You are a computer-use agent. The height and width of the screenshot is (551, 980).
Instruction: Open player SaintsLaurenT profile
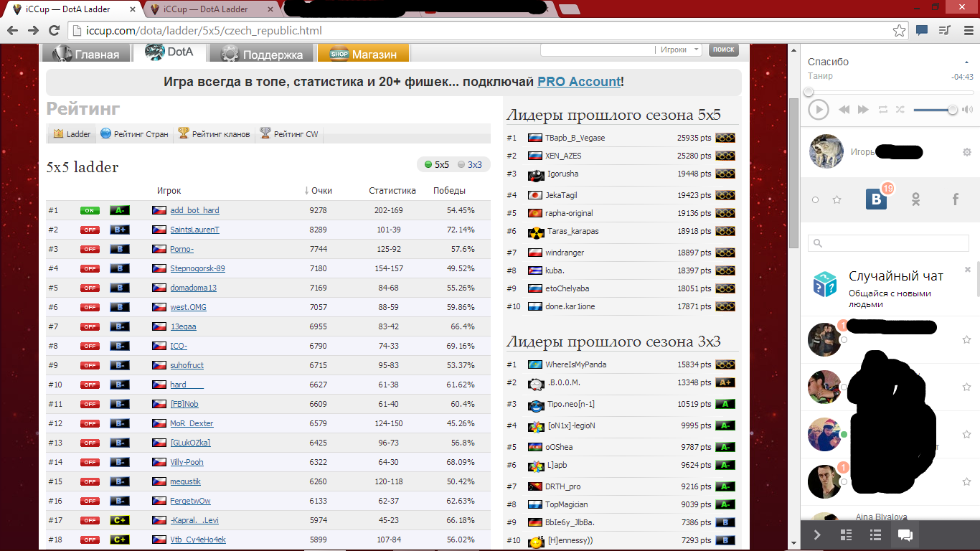click(194, 230)
